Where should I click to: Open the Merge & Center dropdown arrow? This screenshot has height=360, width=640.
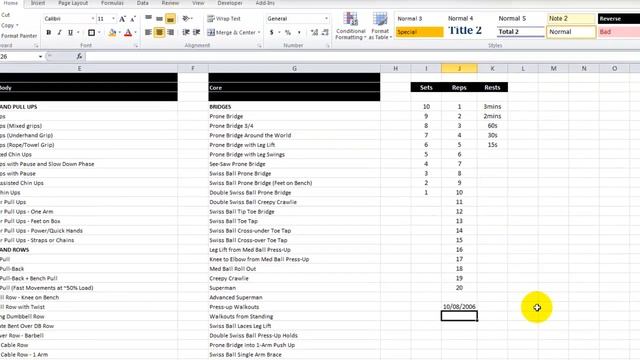pyautogui.click(x=259, y=32)
